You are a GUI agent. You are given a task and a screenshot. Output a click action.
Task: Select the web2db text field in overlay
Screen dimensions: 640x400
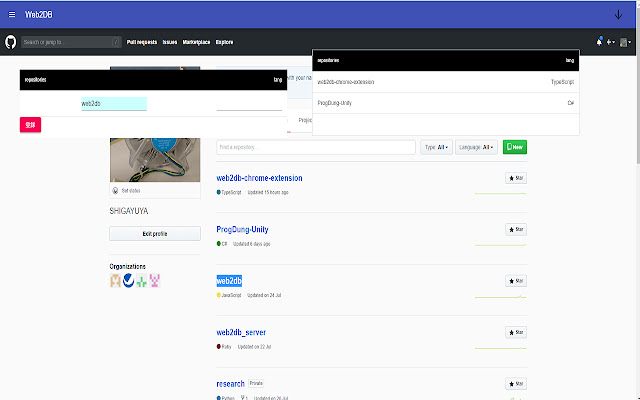(114, 104)
